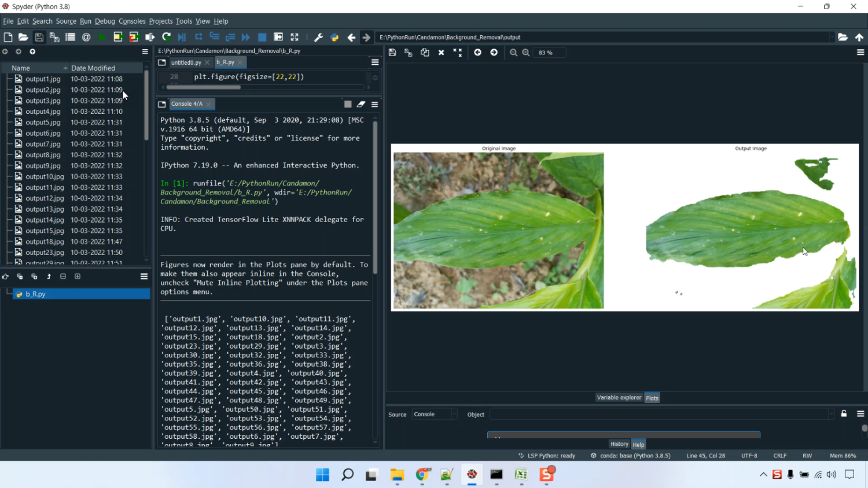This screenshot has width=868, height=488.
Task: Select output5.jpg in the file list
Action: pos(43,123)
